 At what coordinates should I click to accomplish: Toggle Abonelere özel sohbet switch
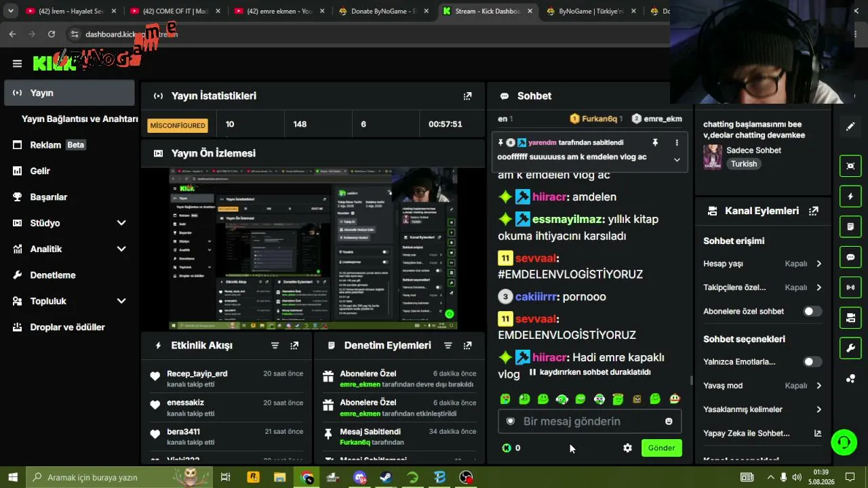click(812, 312)
